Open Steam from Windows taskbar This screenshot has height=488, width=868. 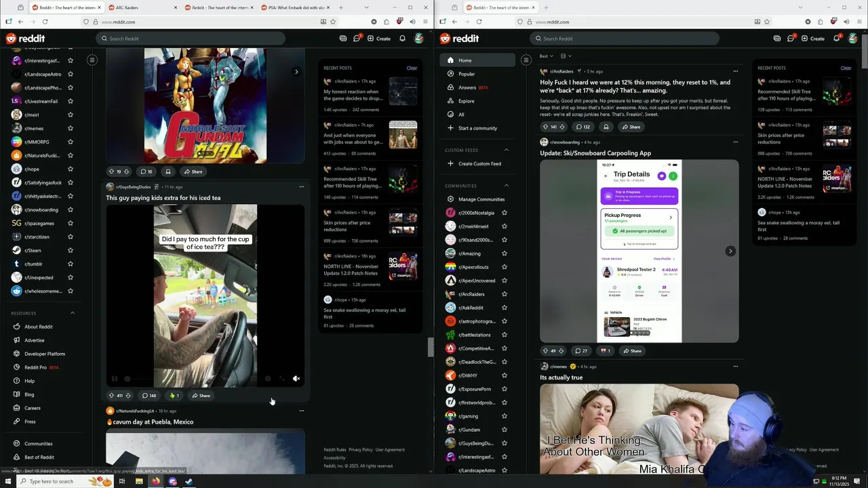pos(189,481)
